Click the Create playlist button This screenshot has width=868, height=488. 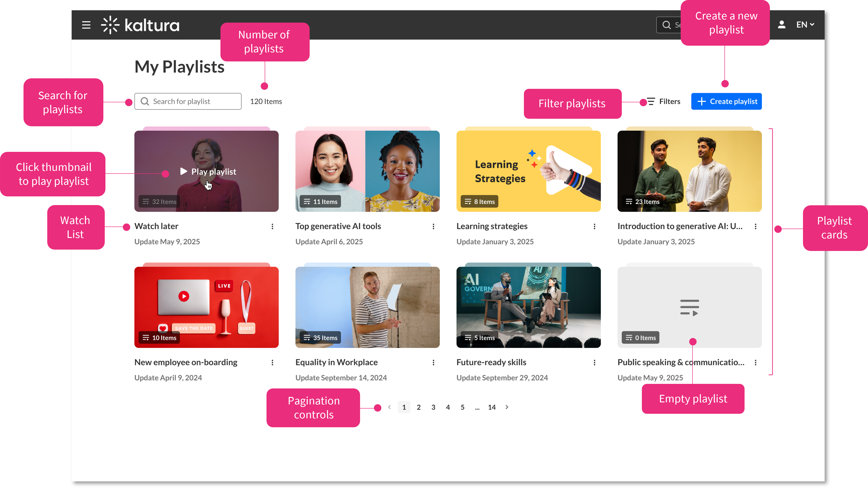click(726, 102)
